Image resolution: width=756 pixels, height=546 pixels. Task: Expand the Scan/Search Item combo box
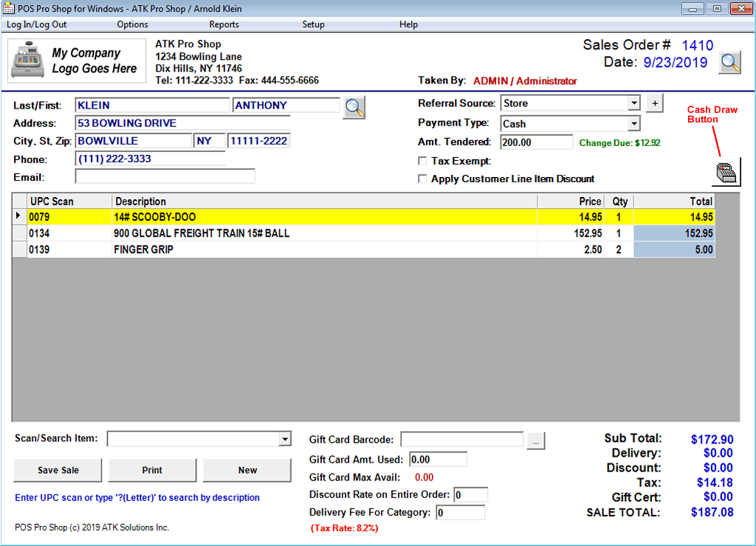click(x=285, y=438)
